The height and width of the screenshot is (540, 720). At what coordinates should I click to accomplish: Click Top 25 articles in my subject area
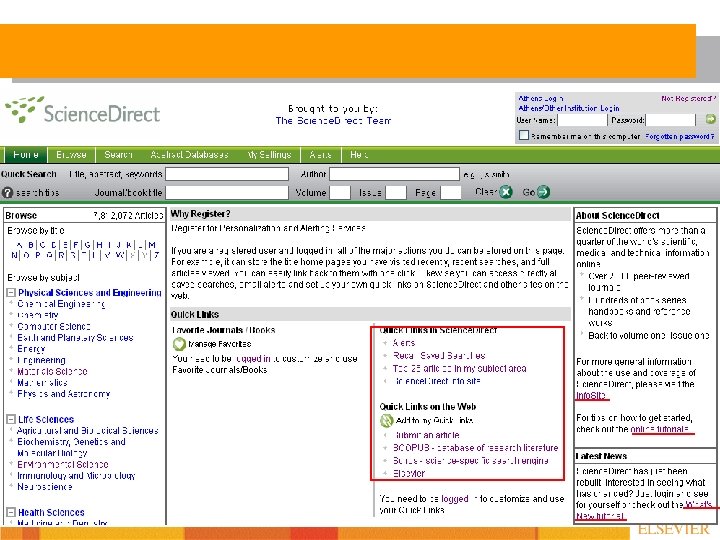[460, 369]
